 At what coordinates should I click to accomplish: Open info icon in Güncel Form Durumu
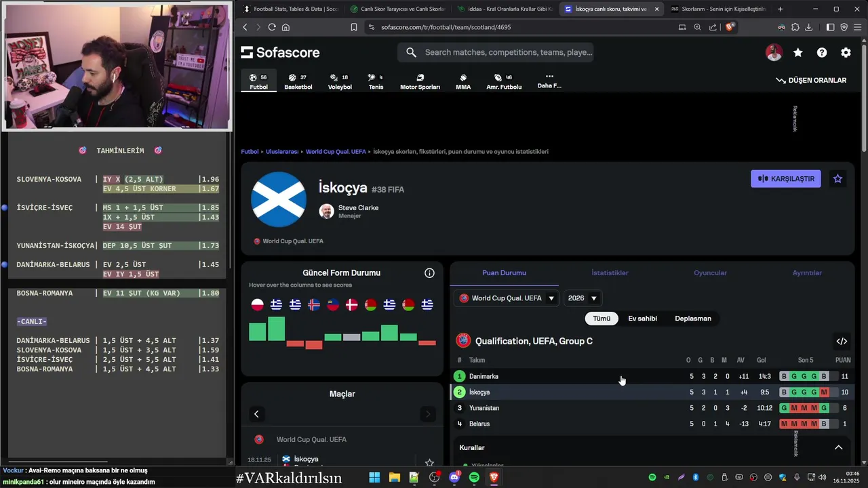pos(429,272)
